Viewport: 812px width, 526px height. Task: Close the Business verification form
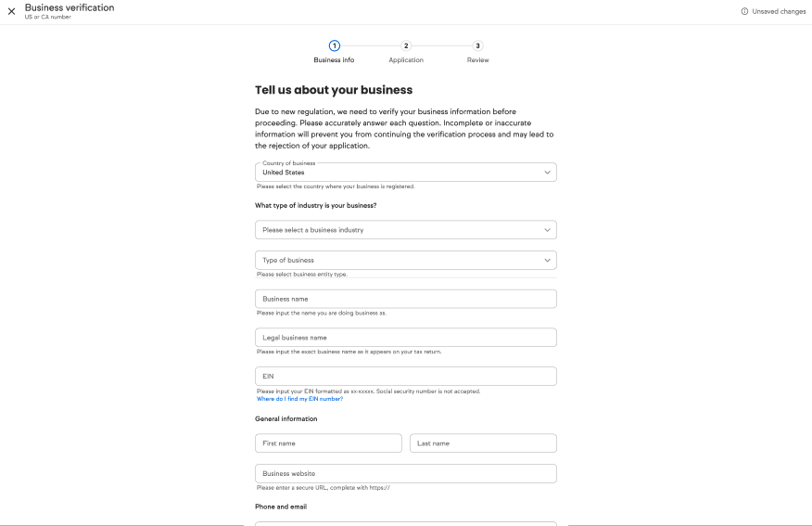click(x=11, y=10)
